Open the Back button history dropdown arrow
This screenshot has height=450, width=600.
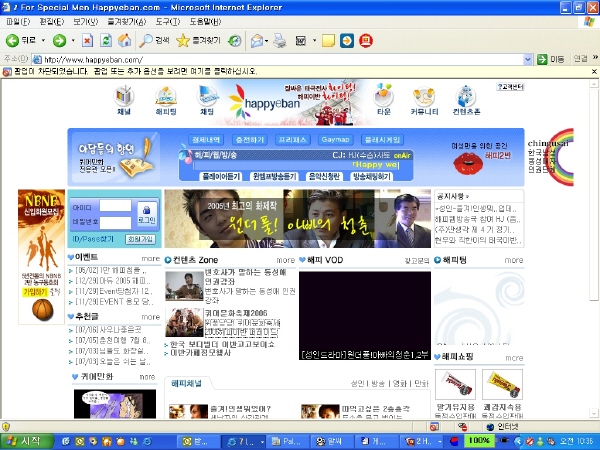[42, 41]
